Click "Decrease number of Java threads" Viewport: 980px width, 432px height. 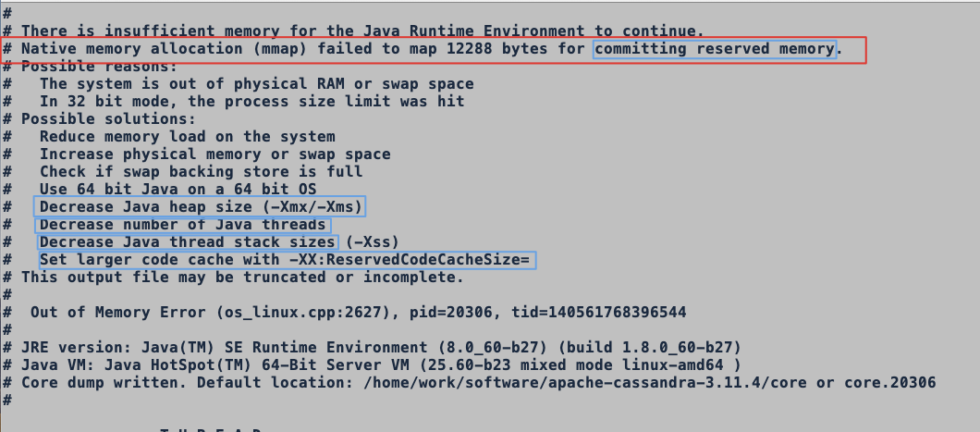point(183,225)
